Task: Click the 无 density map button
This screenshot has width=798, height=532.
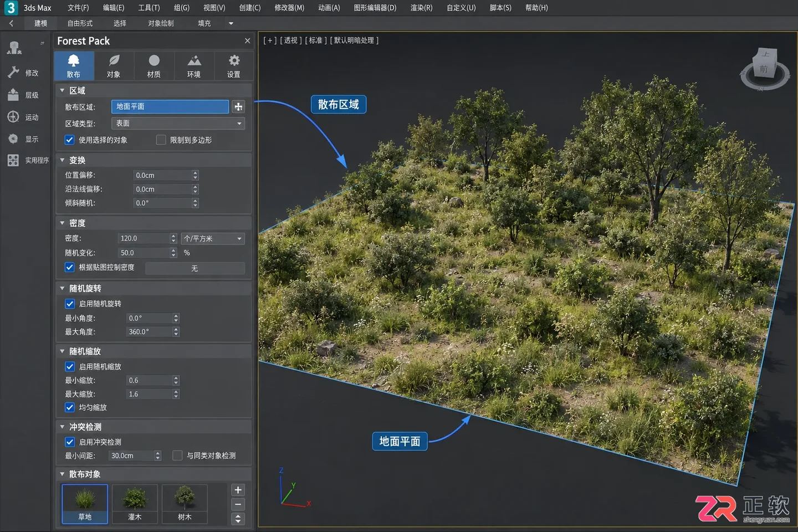Action: (x=195, y=268)
